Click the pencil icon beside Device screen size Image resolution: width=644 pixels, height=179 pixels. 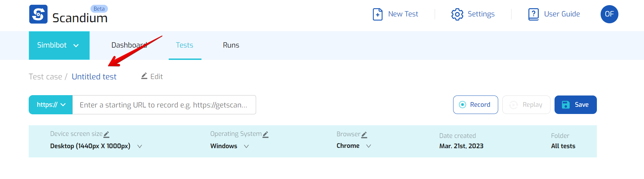[x=107, y=135]
